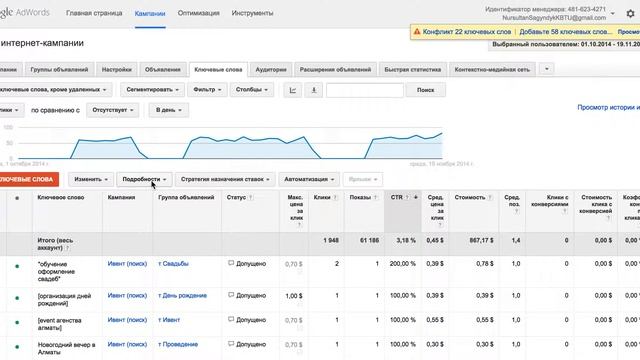The width and height of the screenshot is (640, 360).
Task: Open Кампании top menu
Action: point(150,13)
